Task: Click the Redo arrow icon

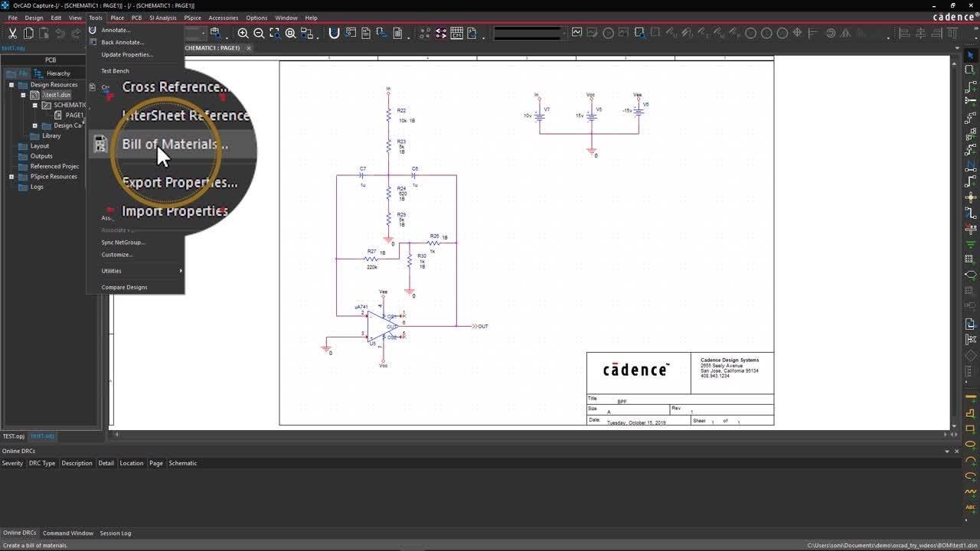Action: [x=77, y=33]
